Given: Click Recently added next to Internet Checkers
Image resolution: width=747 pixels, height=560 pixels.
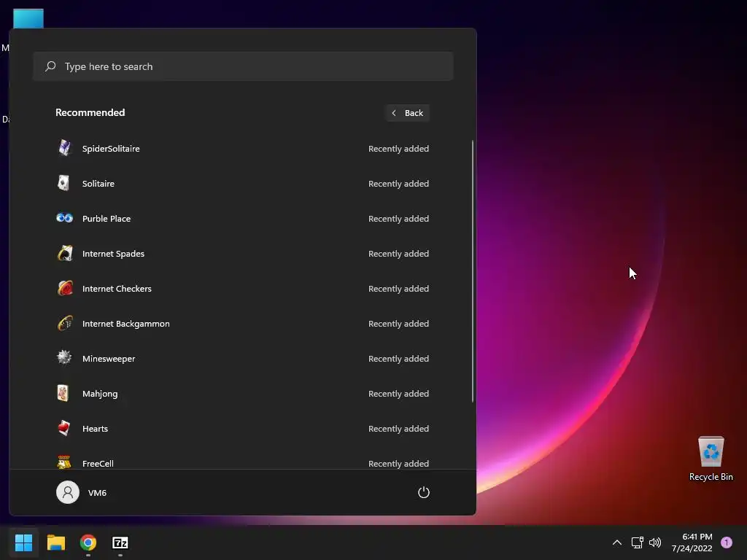Looking at the screenshot, I should (x=398, y=289).
